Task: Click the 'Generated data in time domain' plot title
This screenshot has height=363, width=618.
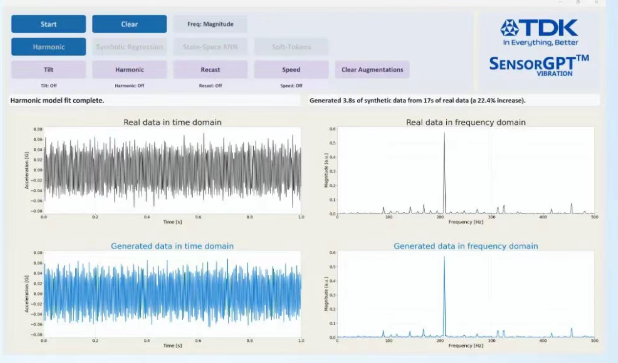Action: [172, 246]
